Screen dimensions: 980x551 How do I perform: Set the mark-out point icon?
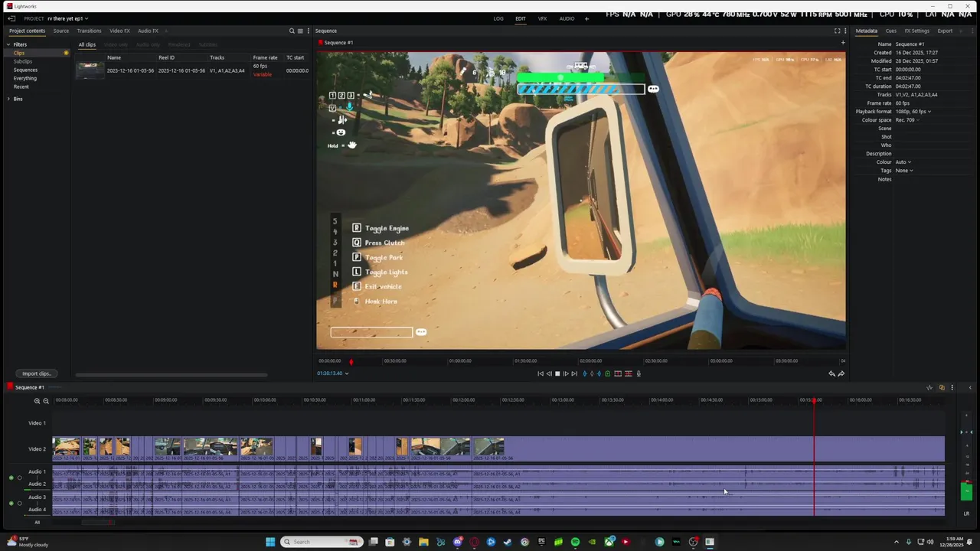[599, 373]
